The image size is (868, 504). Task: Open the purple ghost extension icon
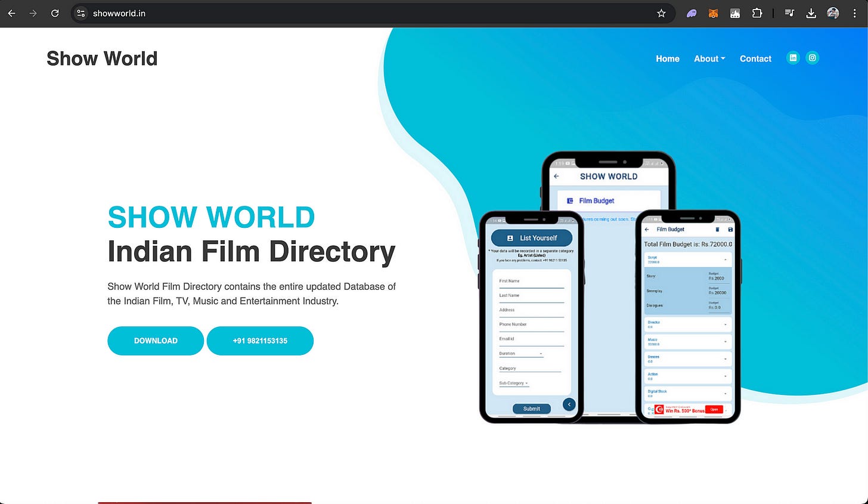pos(692,13)
